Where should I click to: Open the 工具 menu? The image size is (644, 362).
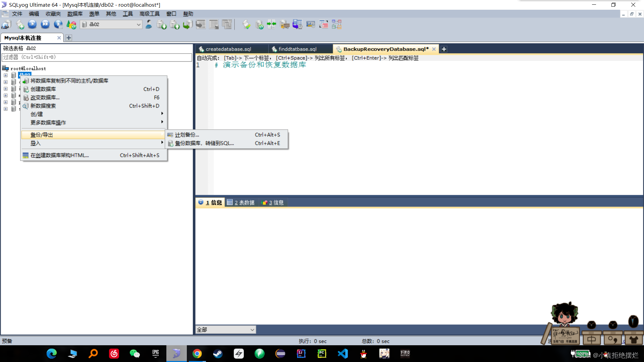pos(127,14)
